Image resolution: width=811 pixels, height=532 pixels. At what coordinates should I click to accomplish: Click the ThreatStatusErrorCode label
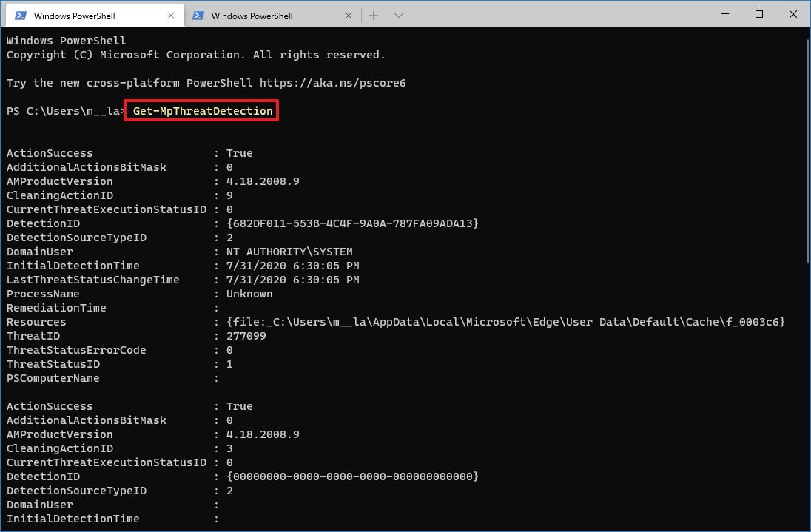pos(76,350)
